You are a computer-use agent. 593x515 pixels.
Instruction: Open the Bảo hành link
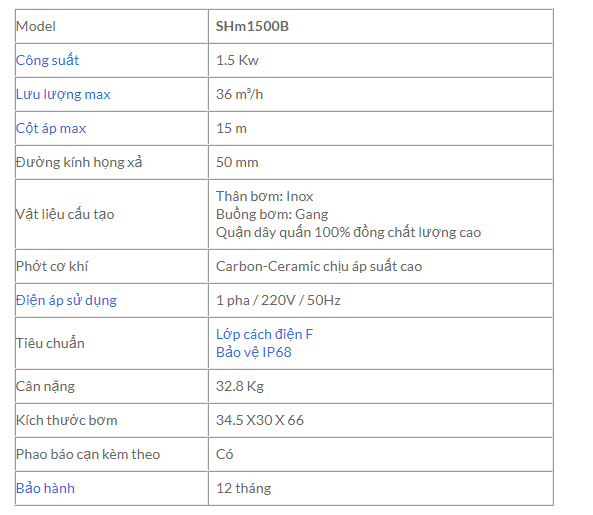(x=45, y=488)
